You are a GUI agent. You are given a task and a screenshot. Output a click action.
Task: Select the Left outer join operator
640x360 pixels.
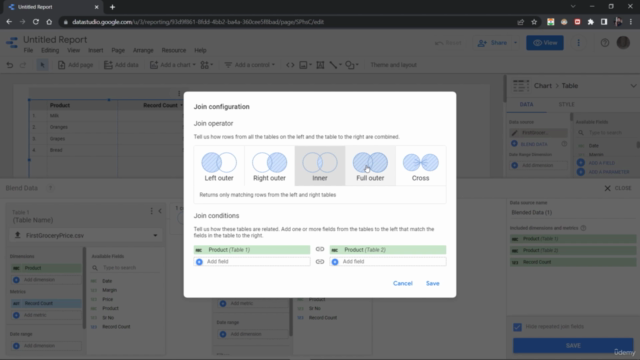click(x=219, y=166)
